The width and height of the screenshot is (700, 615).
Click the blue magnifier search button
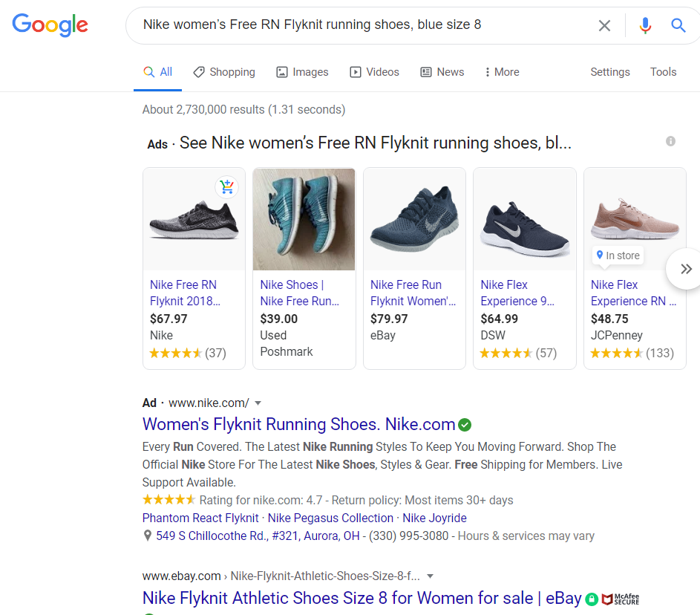(678, 25)
